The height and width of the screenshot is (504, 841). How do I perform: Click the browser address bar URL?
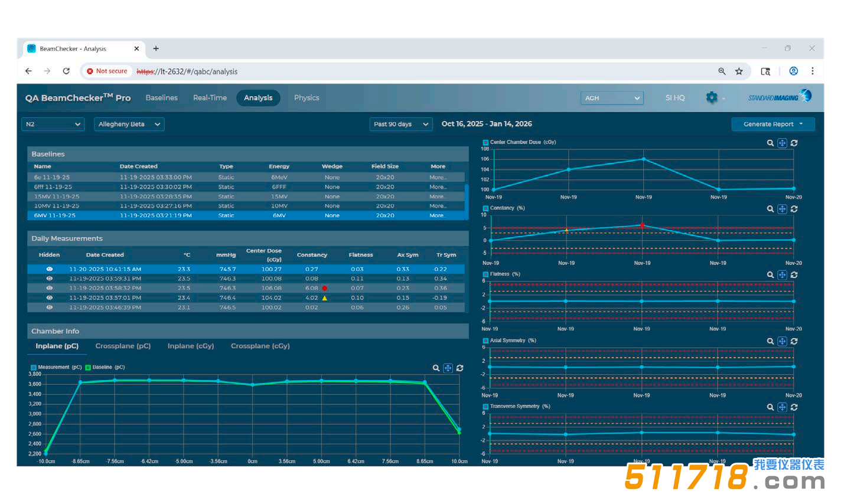(187, 71)
